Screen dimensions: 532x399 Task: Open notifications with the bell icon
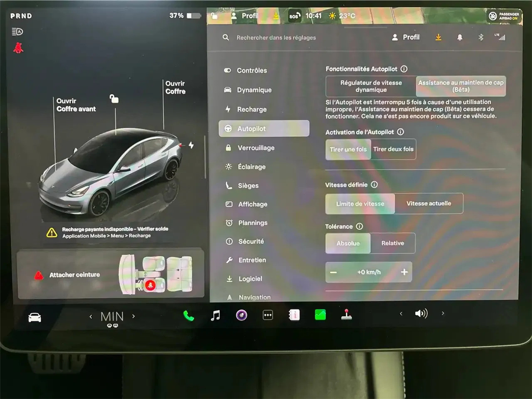[x=460, y=38]
